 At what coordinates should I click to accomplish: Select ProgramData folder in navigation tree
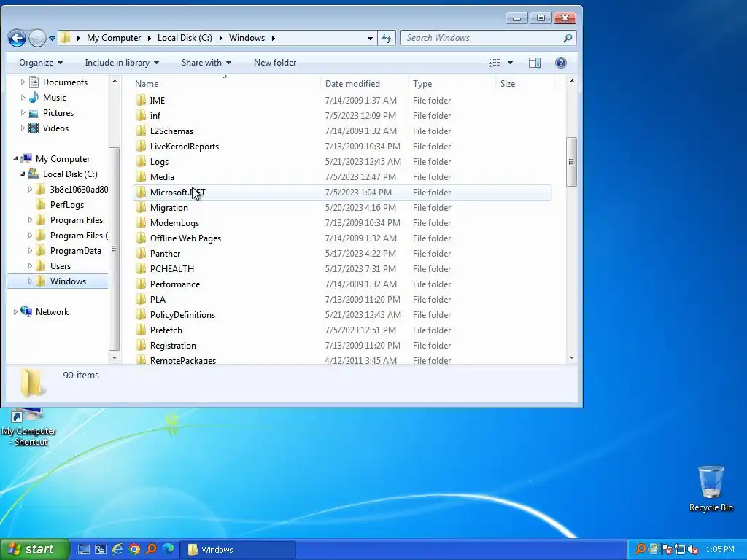[x=76, y=251]
